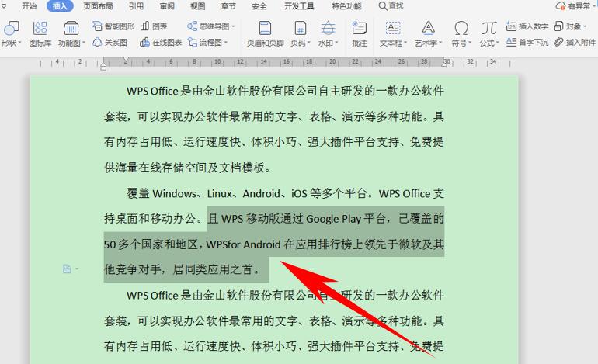
Task: Click the dropdown arrow beside paragraph layout icon
Action: [x=77, y=269]
